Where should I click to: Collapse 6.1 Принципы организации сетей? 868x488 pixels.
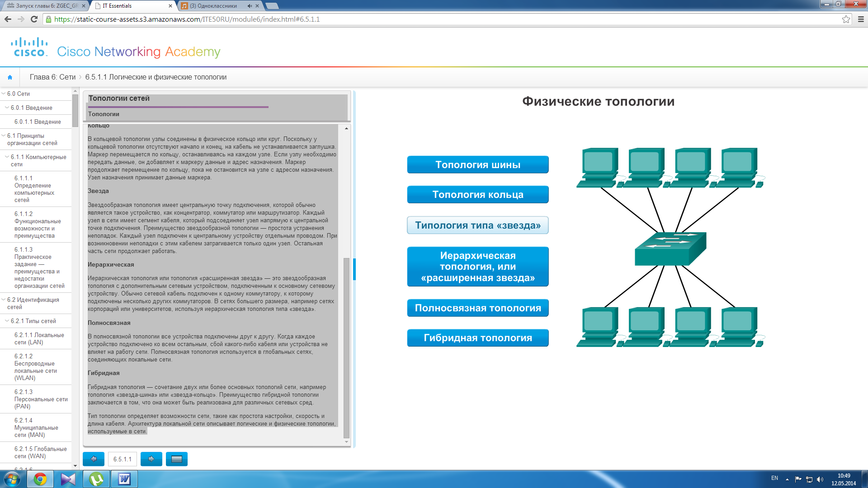pos(4,136)
